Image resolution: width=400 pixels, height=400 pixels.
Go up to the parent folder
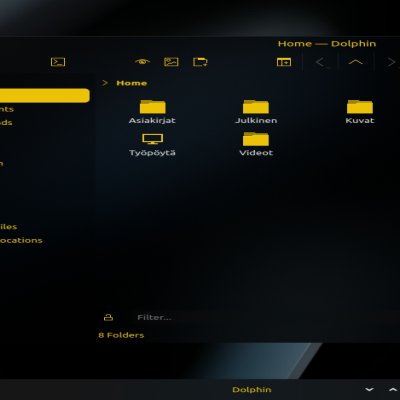(x=355, y=62)
